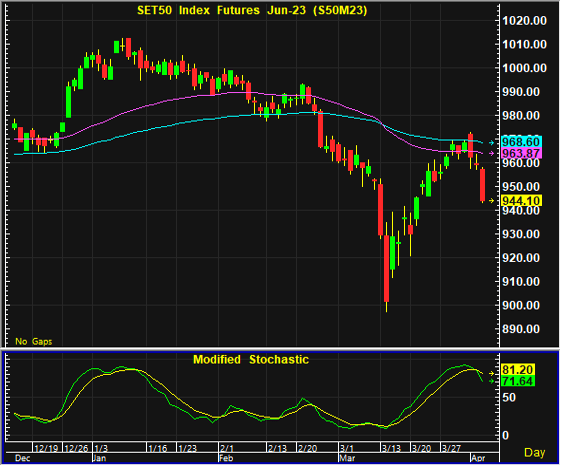Click the stochastic 0 level label
The height and width of the screenshot is (466, 561).
[505, 436]
